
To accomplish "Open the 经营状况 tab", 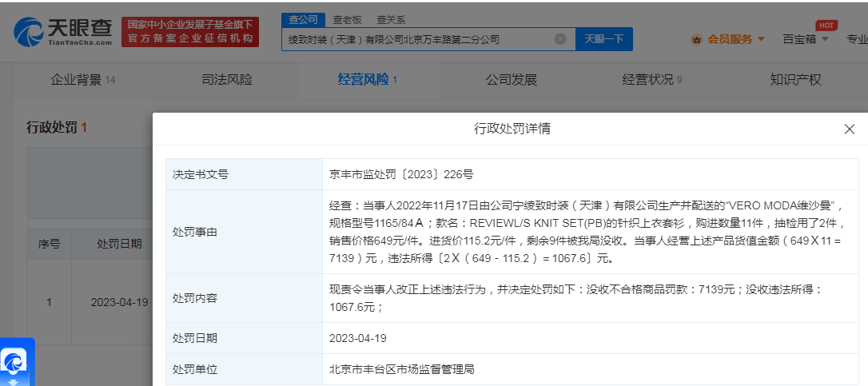I will (652, 80).
